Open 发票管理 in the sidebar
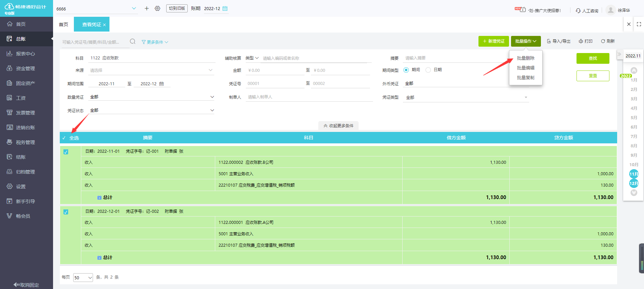The height and width of the screenshot is (289, 644). [26, 113]
